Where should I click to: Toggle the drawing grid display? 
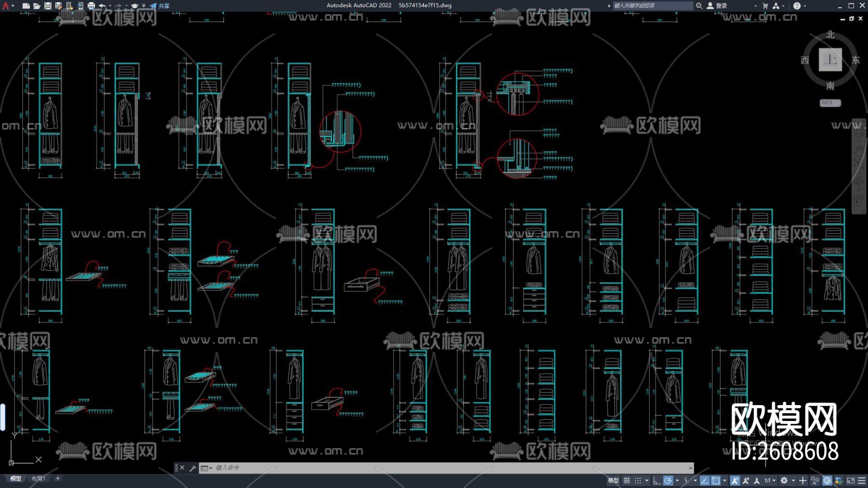click(627, 480)
